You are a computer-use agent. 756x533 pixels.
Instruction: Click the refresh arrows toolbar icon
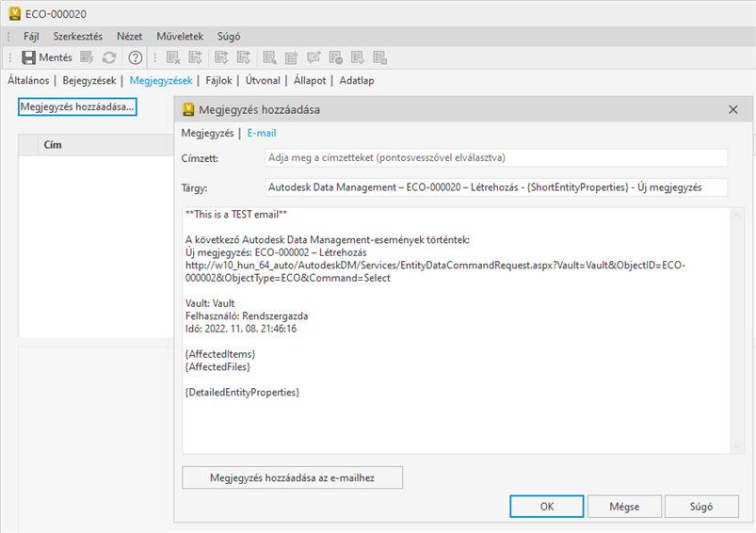click(109, 57)
